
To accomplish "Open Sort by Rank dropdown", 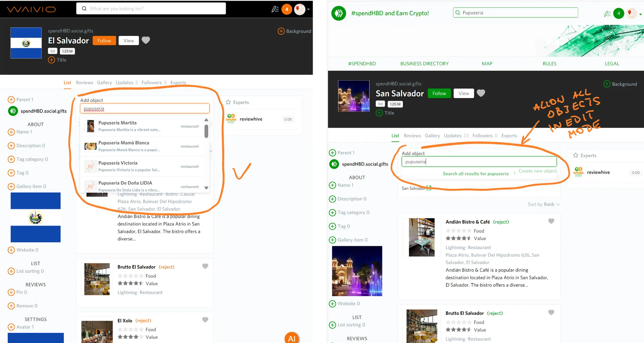I will 543,204.
